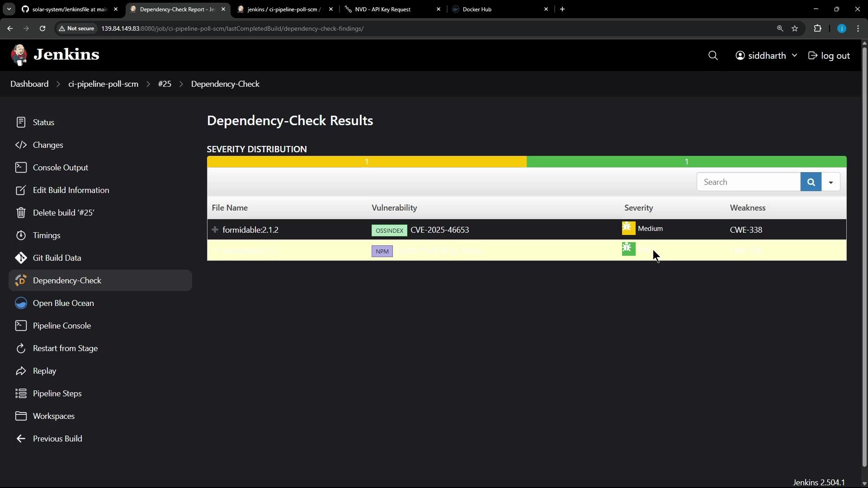Open the Chrome three-dot menu
This screenshot has width=868, height=488.
pos(858,28)
